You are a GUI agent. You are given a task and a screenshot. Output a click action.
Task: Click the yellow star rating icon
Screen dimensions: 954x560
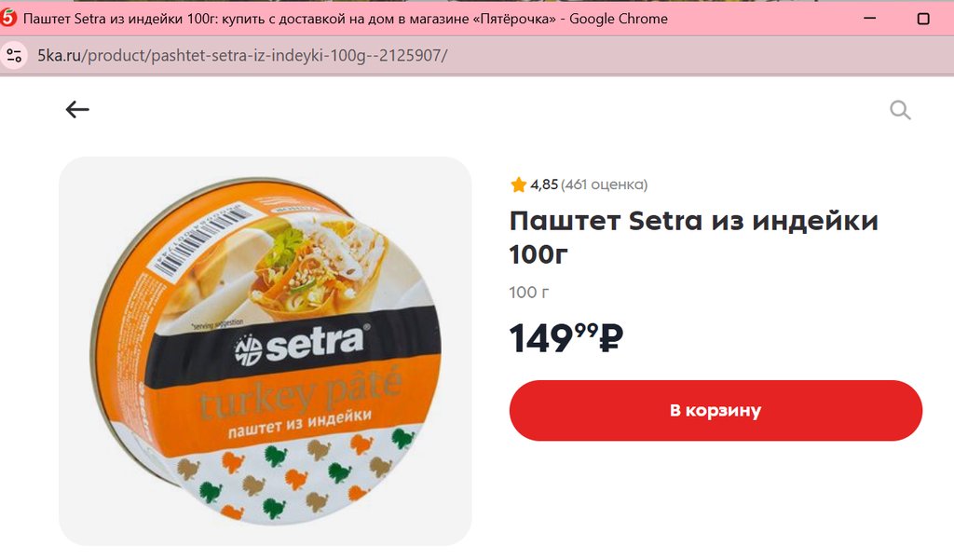(518, 184)
